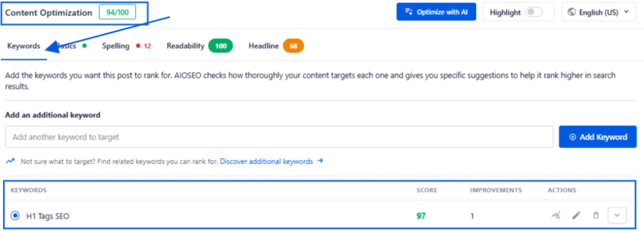644x231 pixels.
Task: Click the SCORE column header
Action: (427, 190)
